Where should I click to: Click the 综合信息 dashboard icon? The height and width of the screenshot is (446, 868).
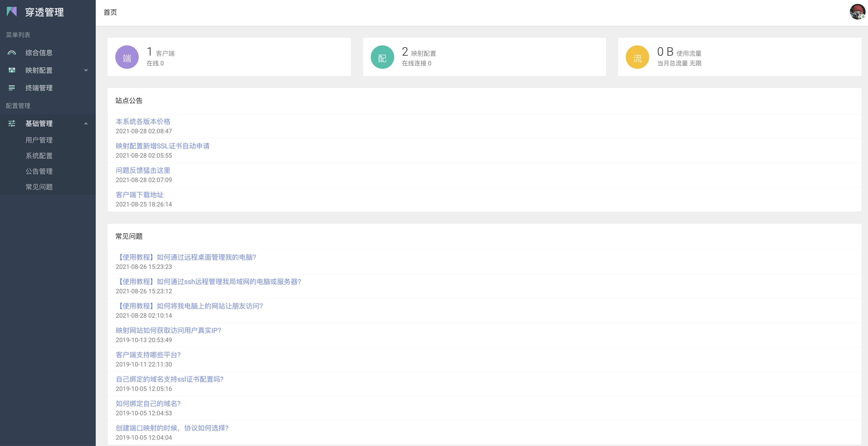[x=12, y=53]
